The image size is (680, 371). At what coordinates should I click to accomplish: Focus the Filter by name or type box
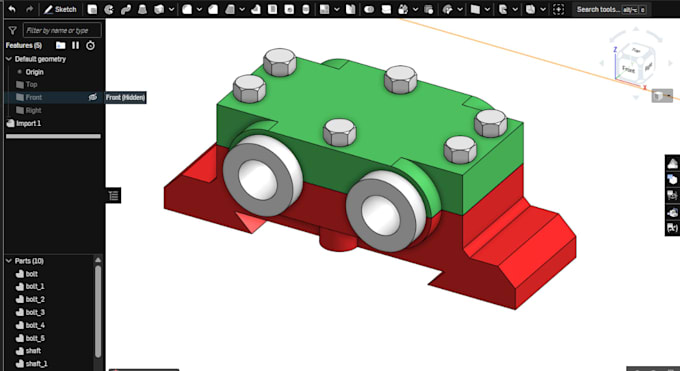[62, 30]
